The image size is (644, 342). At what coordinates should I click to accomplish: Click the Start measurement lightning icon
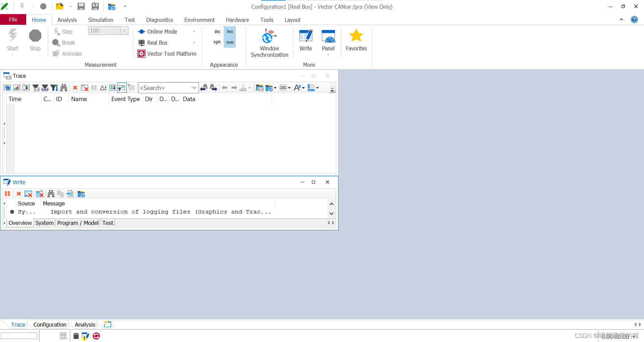tap(13, 36)
